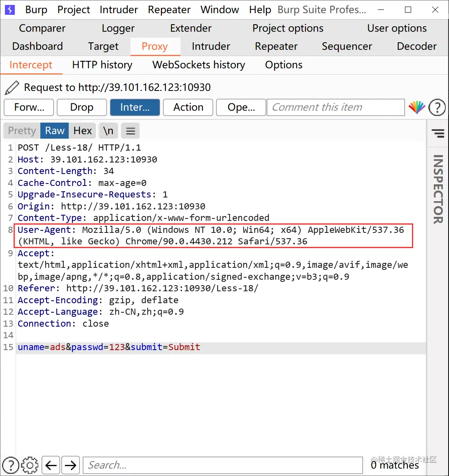Open the Burp menu
Screen dimensions: 449x476
[x=36, y=10]
